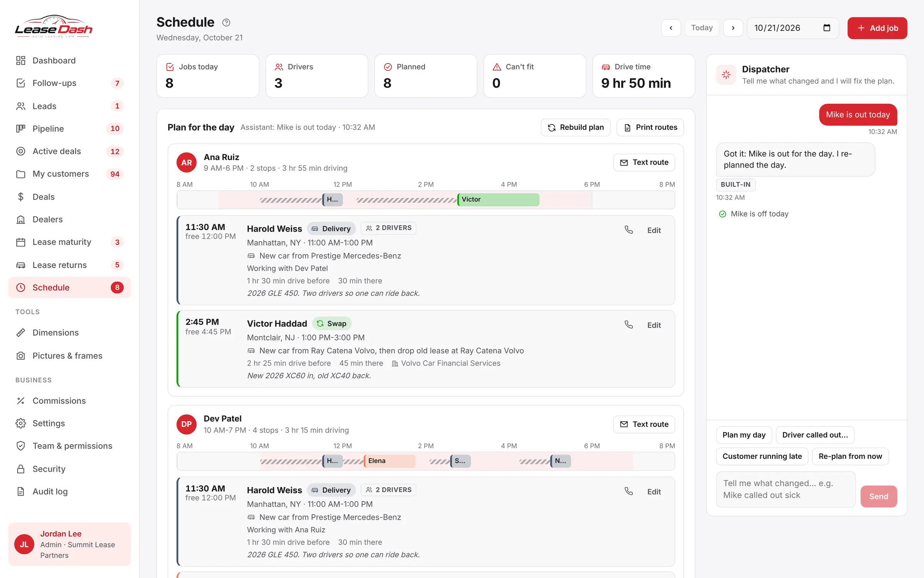Open Follow-ups in the sidebar

click(x=69, y=83)
